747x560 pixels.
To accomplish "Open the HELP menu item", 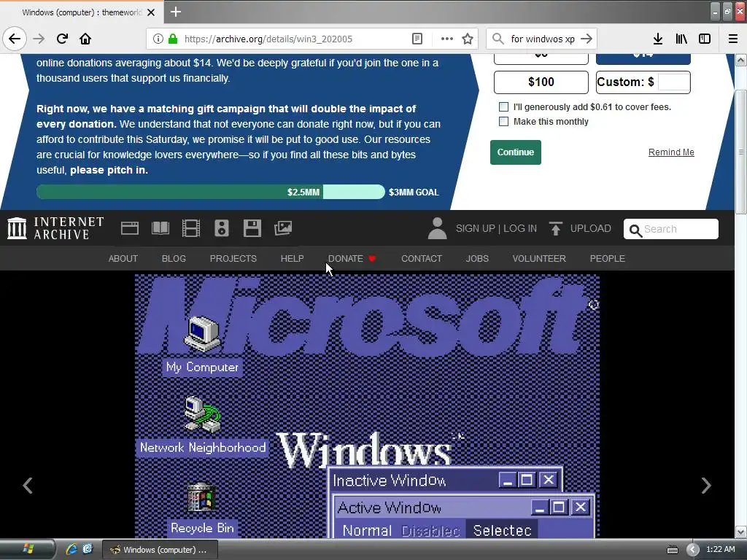I will (292, 259).
